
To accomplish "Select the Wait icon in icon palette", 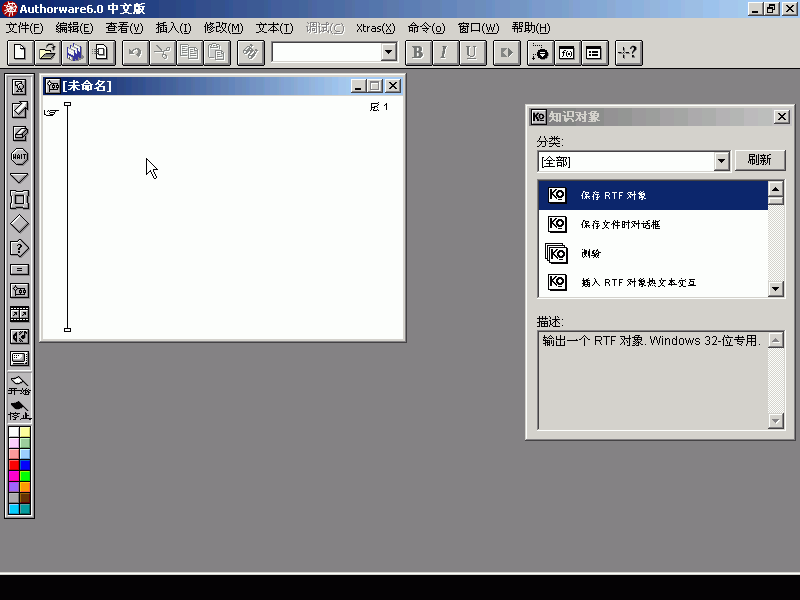I will pos(19,156).
